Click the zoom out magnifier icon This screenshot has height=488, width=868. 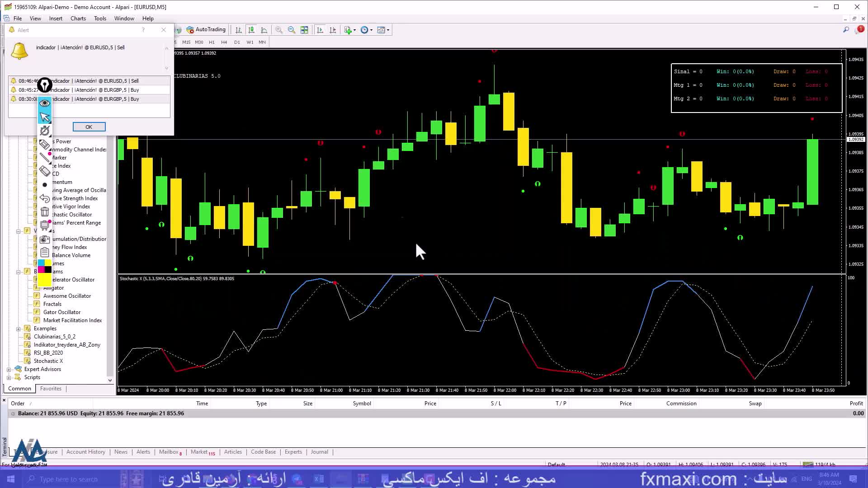point(292,30)
